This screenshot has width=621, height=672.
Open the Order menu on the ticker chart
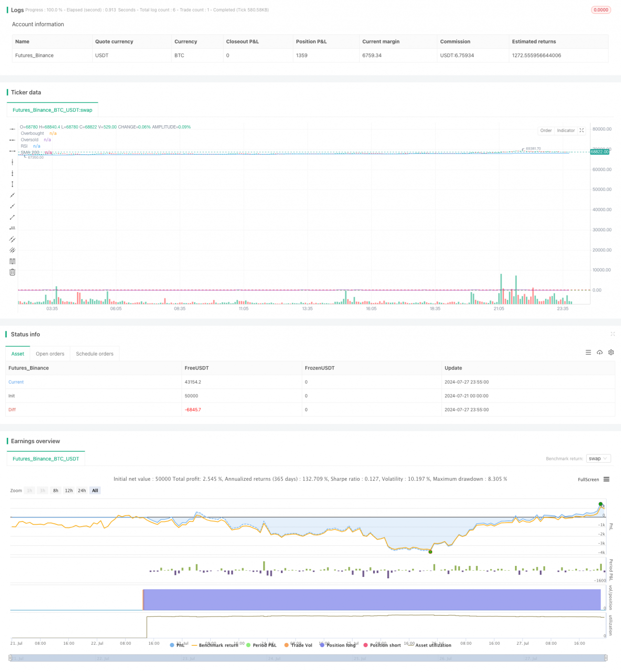(546, 130)
